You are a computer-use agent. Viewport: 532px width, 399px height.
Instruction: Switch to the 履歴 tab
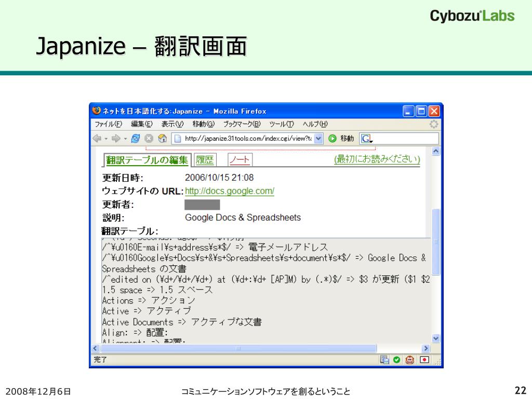(205, 160)
